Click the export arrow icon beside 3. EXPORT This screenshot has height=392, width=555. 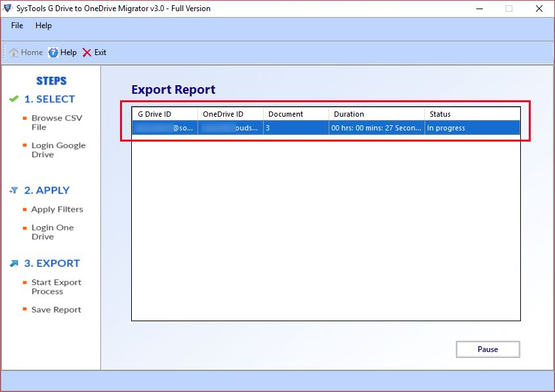pos(14,264)
